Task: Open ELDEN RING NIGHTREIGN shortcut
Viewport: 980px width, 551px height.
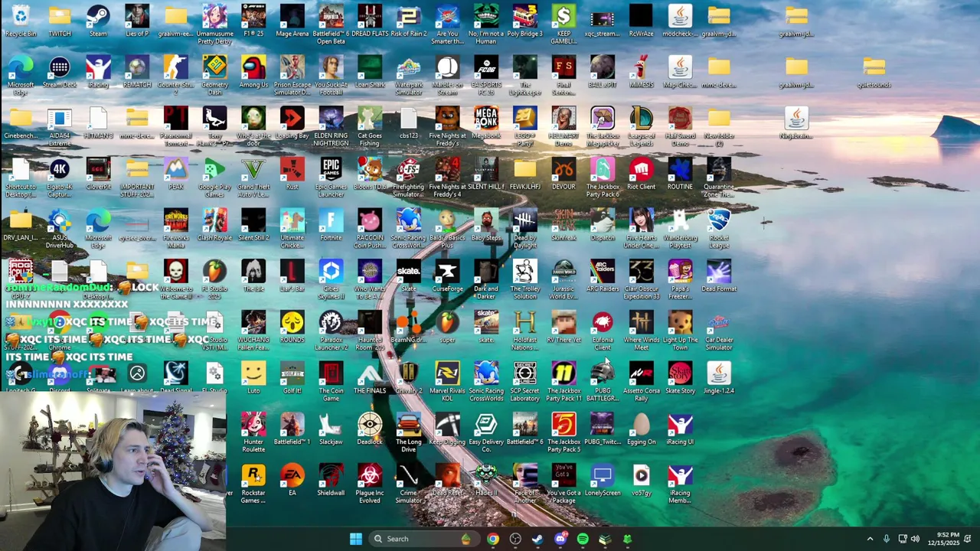Action: (331, 126)
